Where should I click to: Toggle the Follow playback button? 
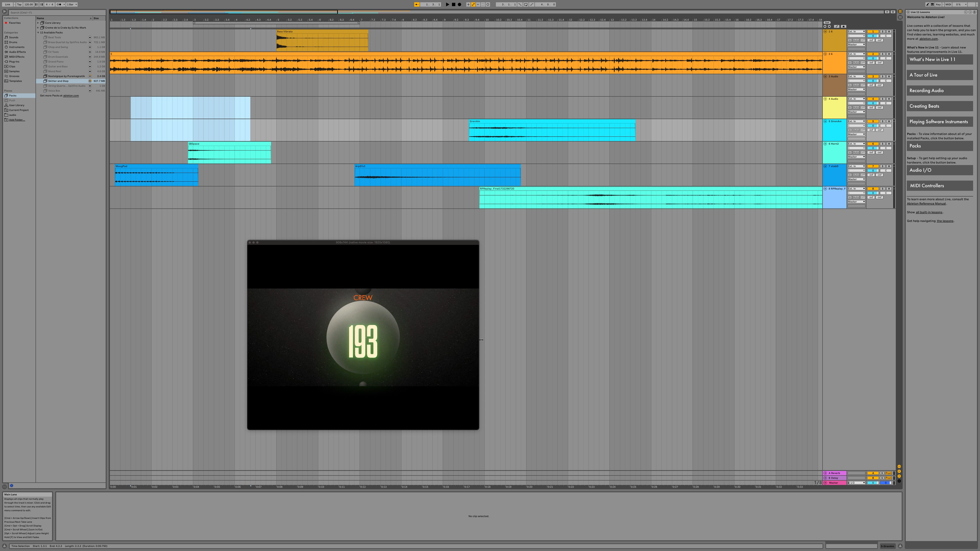pyautogui.click(x=416, y=5)
